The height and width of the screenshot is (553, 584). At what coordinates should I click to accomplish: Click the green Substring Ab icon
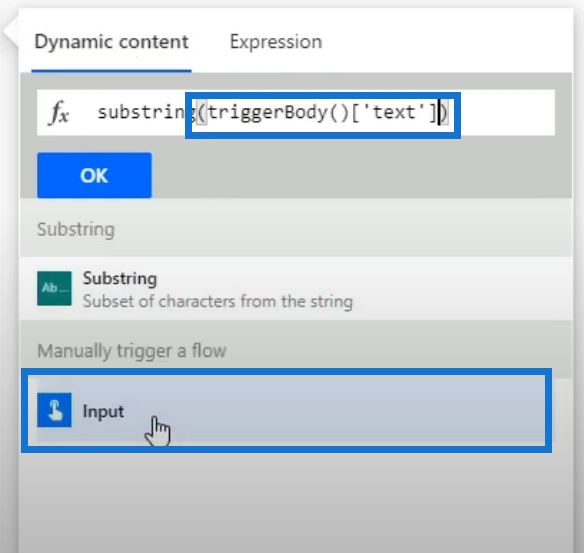click(x=54, y=289)
